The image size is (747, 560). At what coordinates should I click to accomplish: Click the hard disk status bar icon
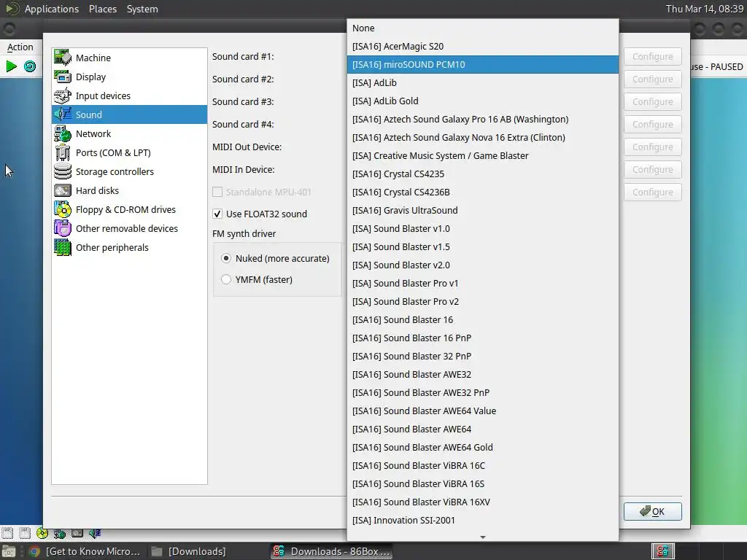pos(77,533)
